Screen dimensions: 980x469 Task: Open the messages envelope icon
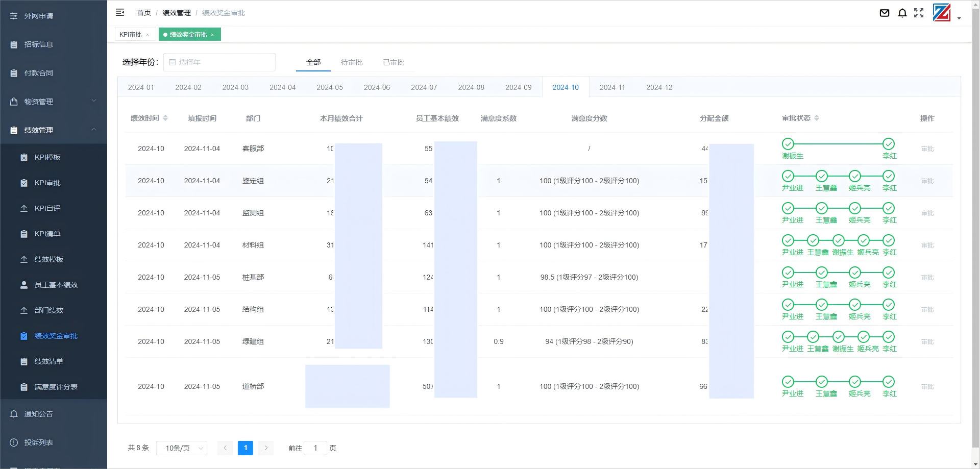coord(885,13)
